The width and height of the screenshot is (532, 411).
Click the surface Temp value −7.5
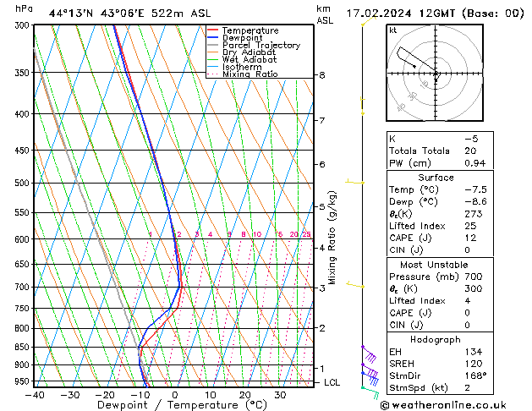475,189
